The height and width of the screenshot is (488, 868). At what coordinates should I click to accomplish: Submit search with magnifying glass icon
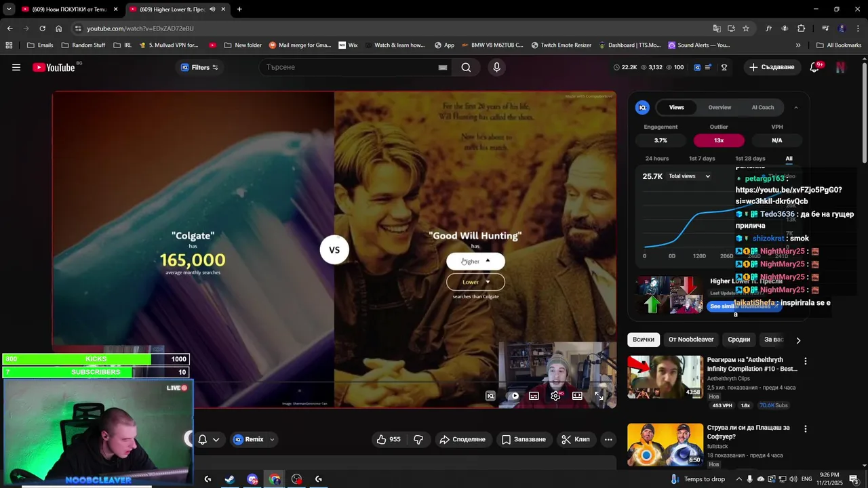click(466, 67)
